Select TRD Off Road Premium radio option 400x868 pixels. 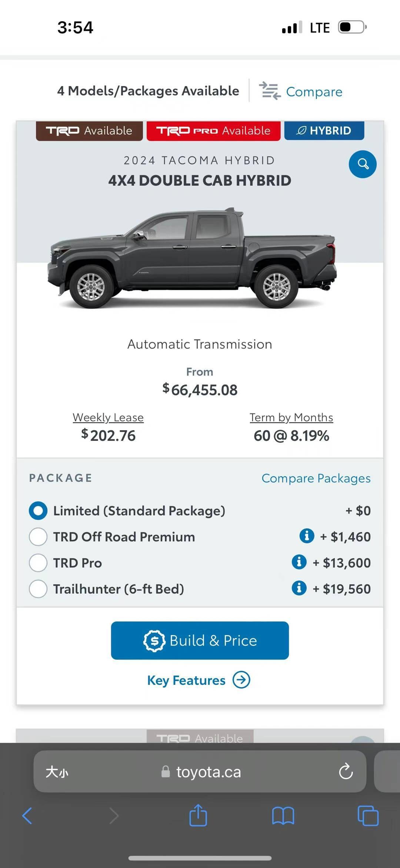(x=38, y=537)
